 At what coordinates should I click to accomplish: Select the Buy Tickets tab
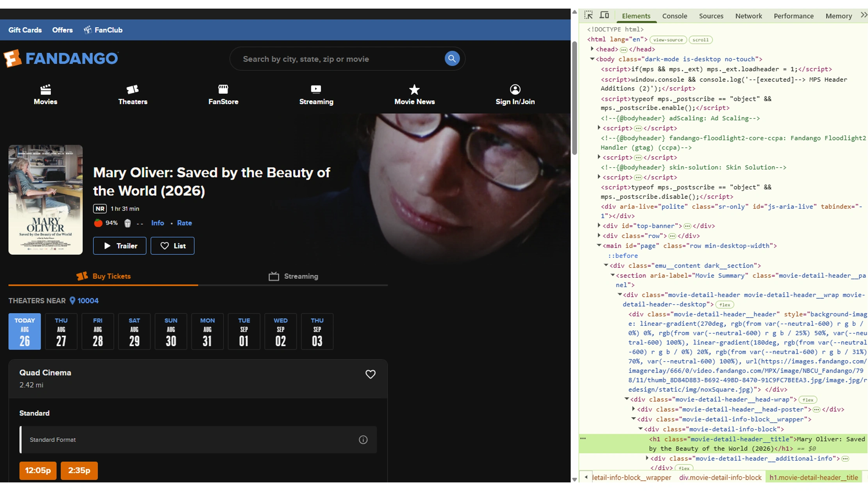[103, 276]
